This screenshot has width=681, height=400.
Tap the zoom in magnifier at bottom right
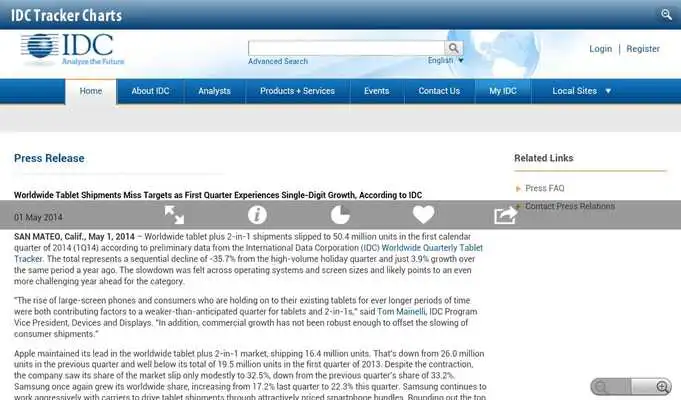click(x=662, y=387)
